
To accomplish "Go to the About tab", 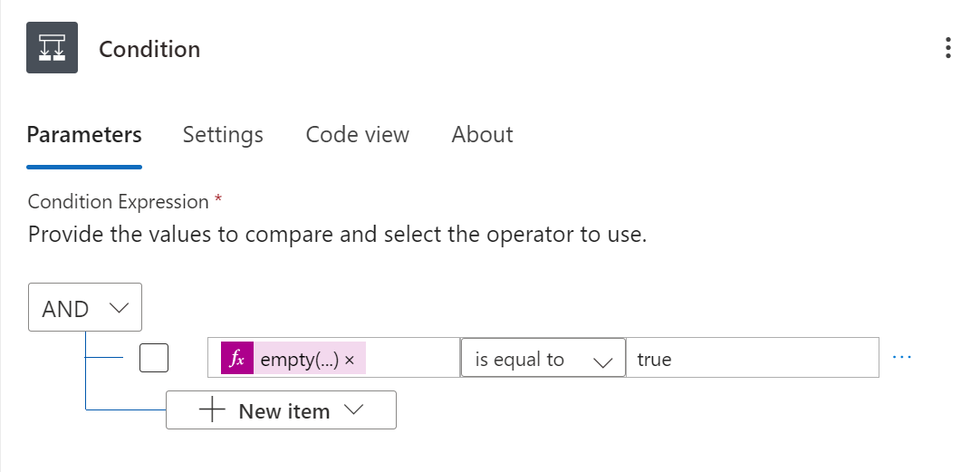I will click(x=482, y=135).
